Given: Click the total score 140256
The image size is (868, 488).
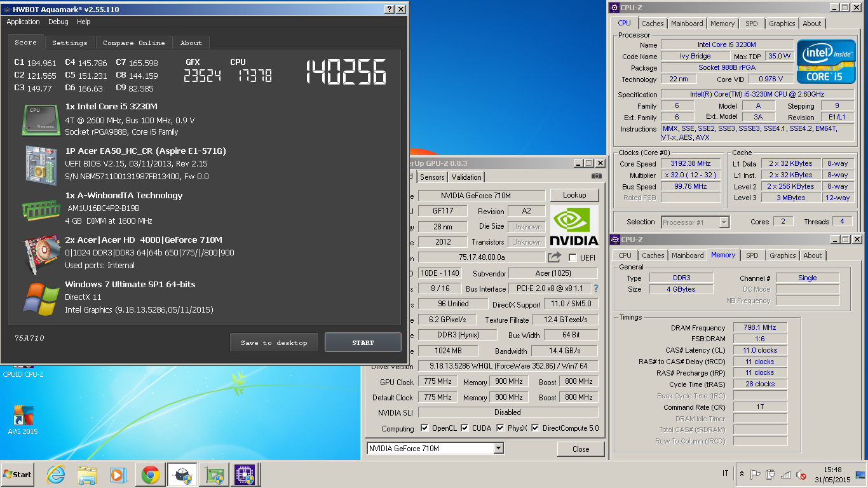Looking at the screenshot, I should point(346,72).
